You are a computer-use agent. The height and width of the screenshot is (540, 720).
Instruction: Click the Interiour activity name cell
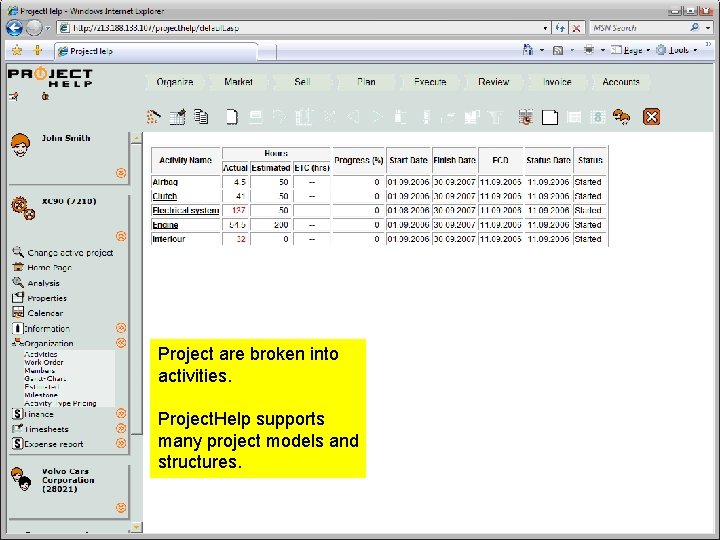pyautogui.click(x=186, y=239)
